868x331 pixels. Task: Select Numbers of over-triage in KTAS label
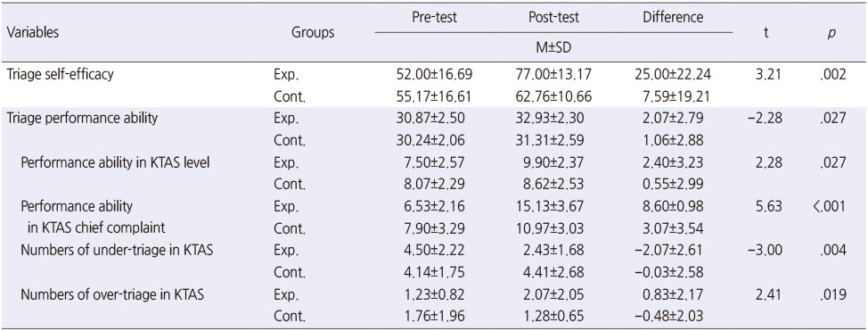[113, 294]
